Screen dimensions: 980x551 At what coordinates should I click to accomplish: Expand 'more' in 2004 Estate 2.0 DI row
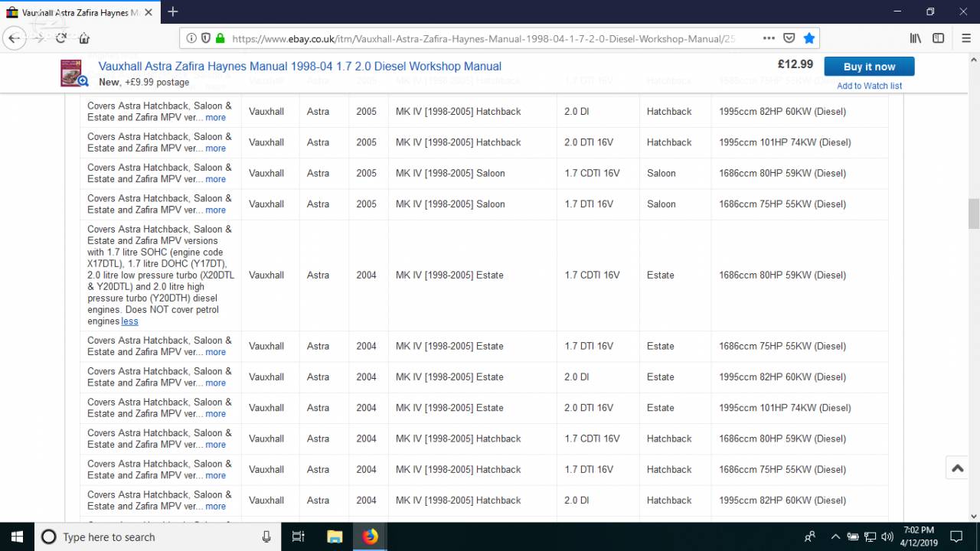coord(215,383)
